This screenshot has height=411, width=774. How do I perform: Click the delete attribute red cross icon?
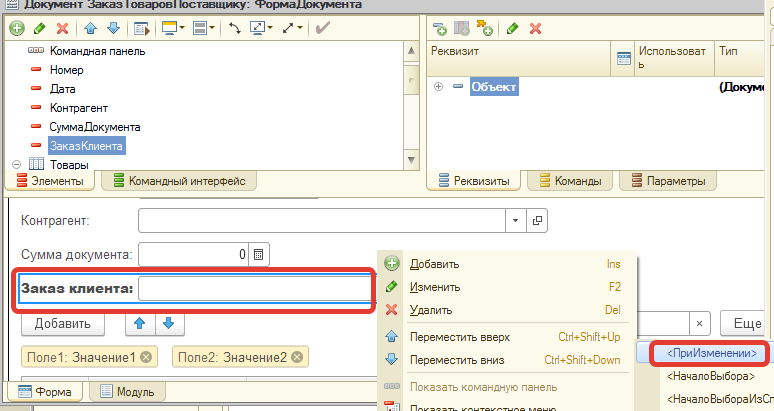tap(535, 29)
